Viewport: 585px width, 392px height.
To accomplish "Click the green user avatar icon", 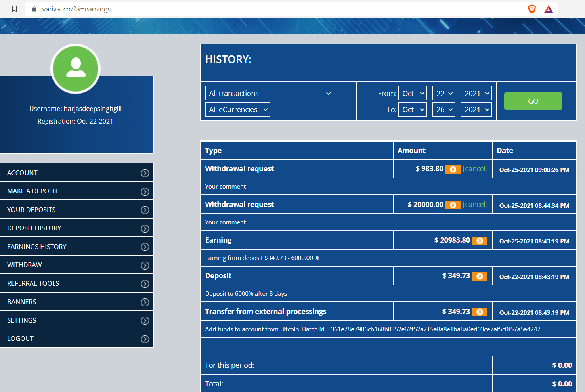I will (x=76, y=69).
